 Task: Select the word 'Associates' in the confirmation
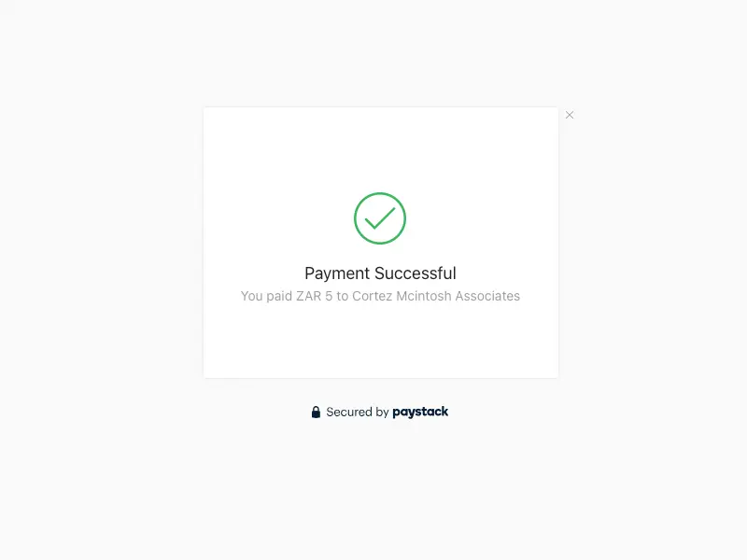(x=487, y=296)
